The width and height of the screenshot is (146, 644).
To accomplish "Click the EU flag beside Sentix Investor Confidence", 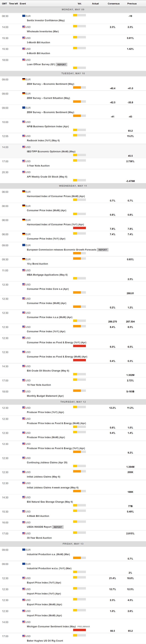I will (x=24, y=16).
